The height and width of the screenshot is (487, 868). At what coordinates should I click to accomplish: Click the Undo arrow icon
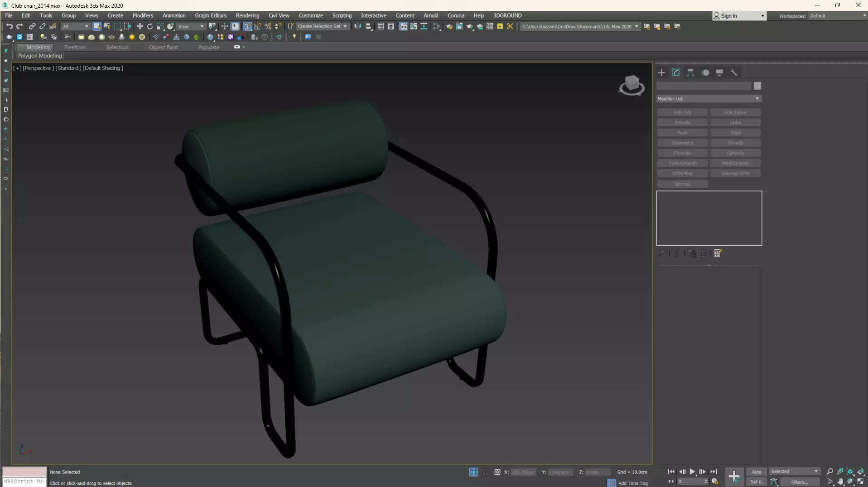[9, 26]
